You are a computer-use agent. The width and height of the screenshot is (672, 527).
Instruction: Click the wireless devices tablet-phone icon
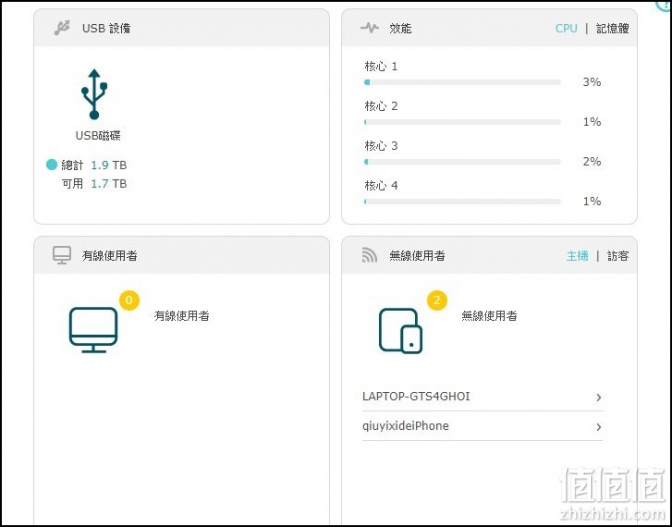coord(400,331)
